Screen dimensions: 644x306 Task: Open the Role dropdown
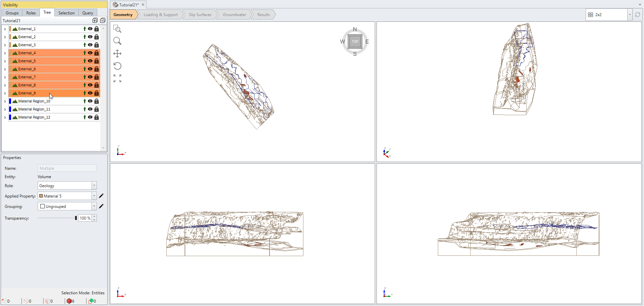point(94,185)
